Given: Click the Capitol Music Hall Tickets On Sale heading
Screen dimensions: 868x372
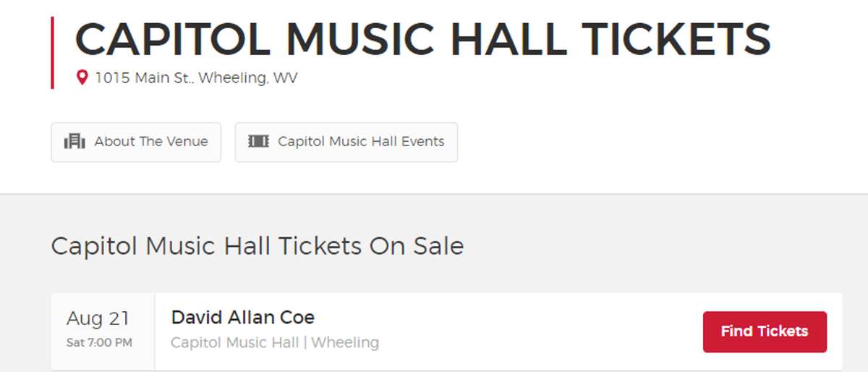Looking at the screenshot, I should pos(257,246).
